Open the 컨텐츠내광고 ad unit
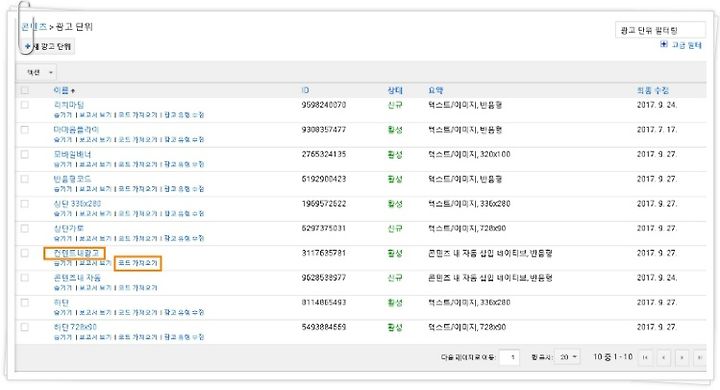720x390 pixels. point(76,253)
